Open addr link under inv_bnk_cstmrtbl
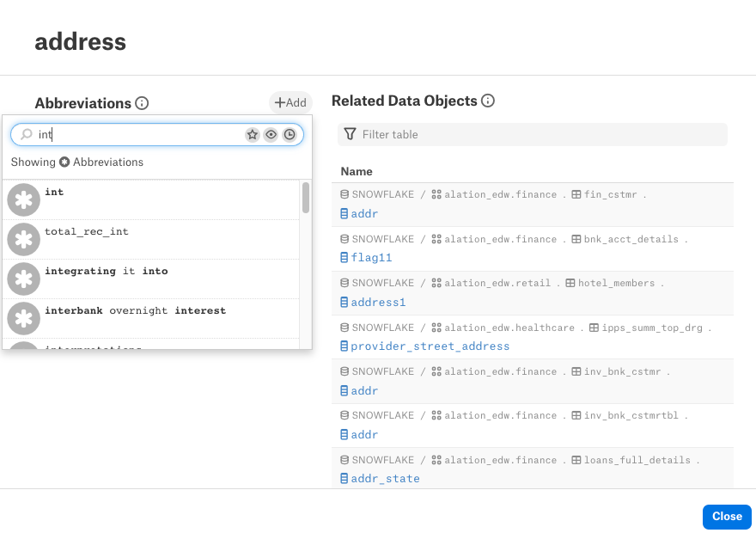 pos(364,435)
